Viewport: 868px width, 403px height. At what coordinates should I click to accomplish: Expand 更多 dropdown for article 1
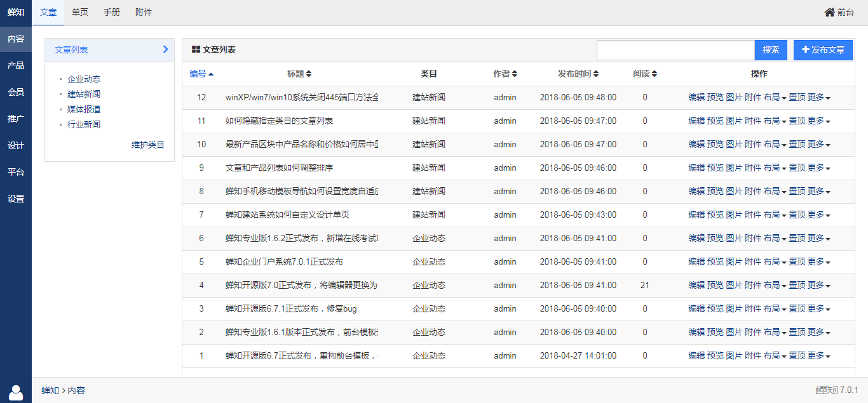[818, 355]
